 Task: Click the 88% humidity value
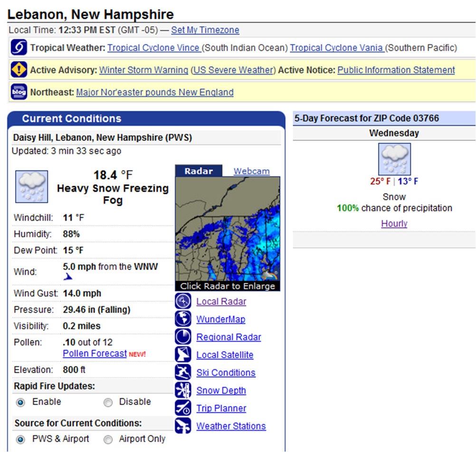[71, 234]
